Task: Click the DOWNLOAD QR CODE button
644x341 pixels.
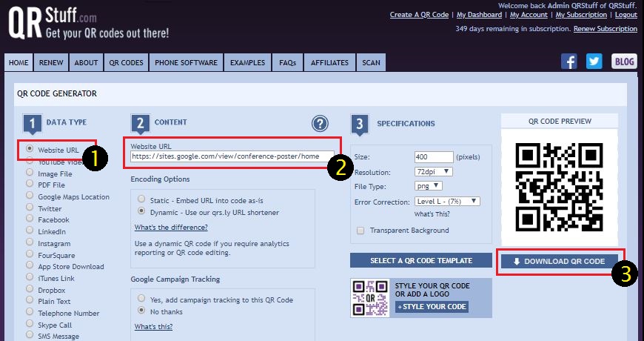Action: [x=560, y=261]
